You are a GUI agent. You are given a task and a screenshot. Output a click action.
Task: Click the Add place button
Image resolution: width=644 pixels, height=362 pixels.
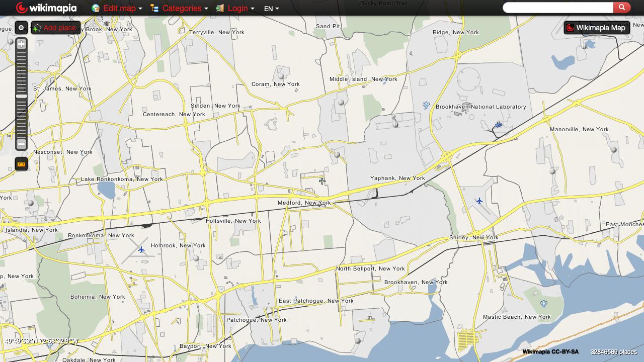55,28
